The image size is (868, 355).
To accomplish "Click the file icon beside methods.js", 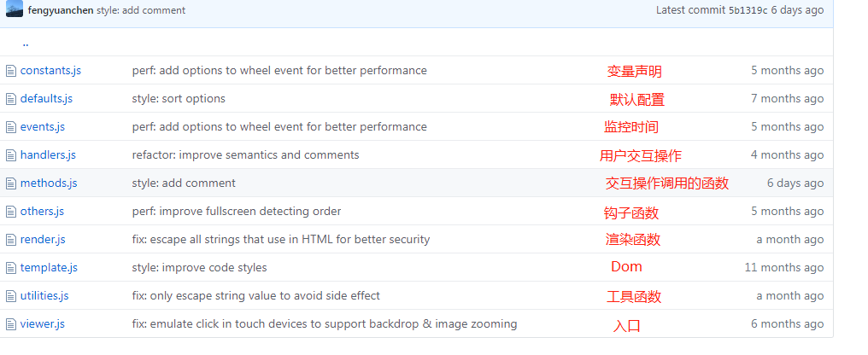I will click(11, 183).
